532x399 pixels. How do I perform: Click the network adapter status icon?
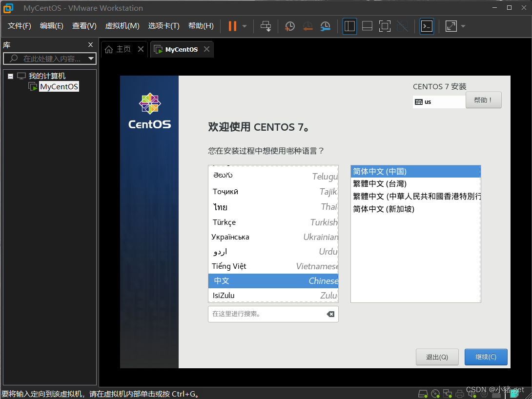coord(448,394)
